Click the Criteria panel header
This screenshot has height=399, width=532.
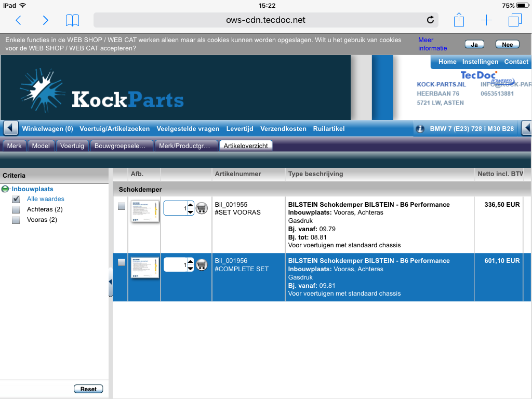pos(54,176)
